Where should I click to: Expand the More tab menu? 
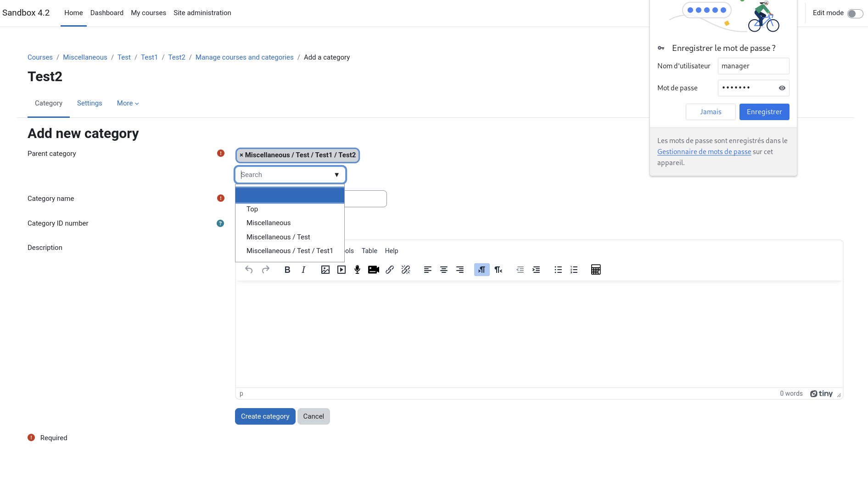coord(128,103)
